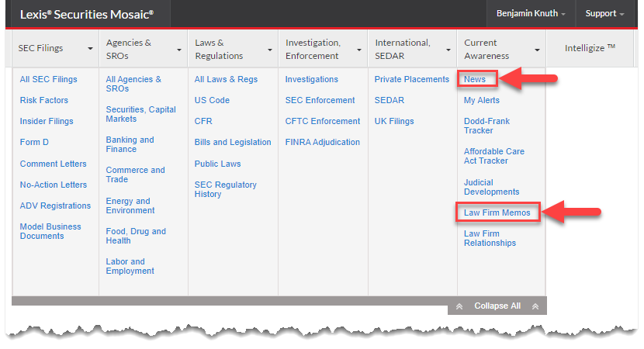Open the SEC Regulatory History link
Screen dimensions: 644x349
[226, 189]
